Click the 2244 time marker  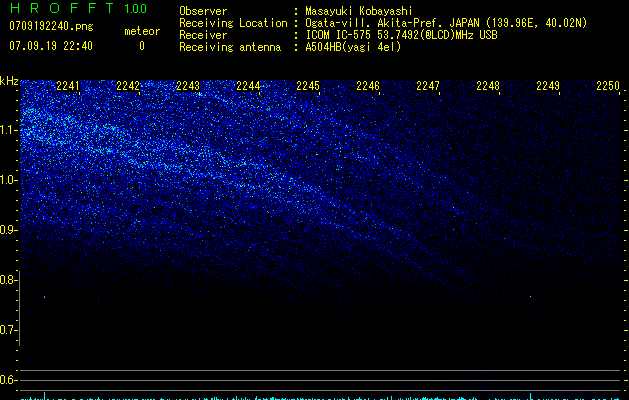coord(248,86)
